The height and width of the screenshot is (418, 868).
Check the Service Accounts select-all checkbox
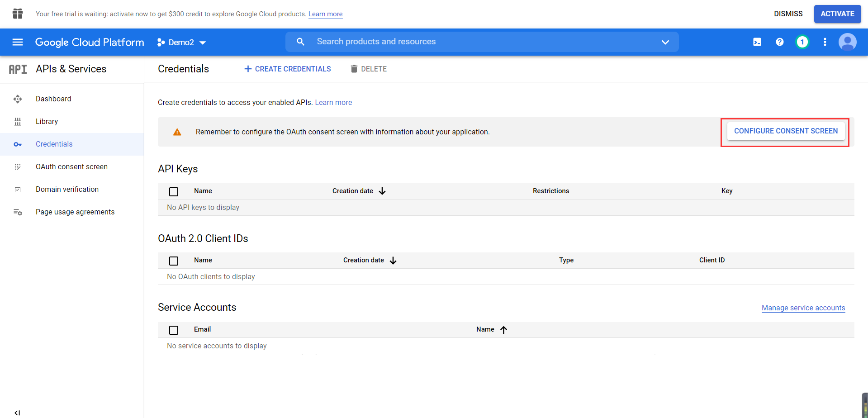tap(174, 330)
